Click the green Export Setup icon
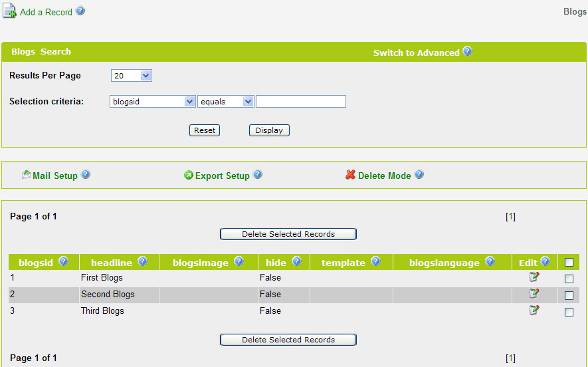 tap(188, 175)
